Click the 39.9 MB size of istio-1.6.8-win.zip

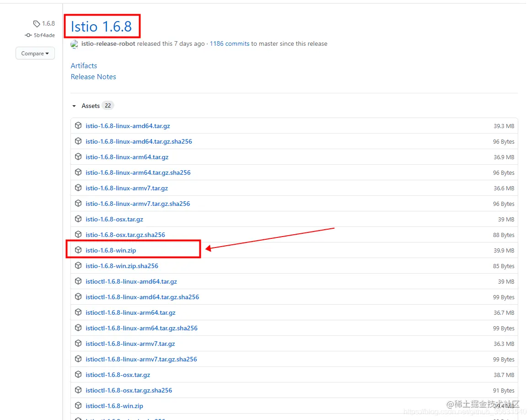coord(504,251)
